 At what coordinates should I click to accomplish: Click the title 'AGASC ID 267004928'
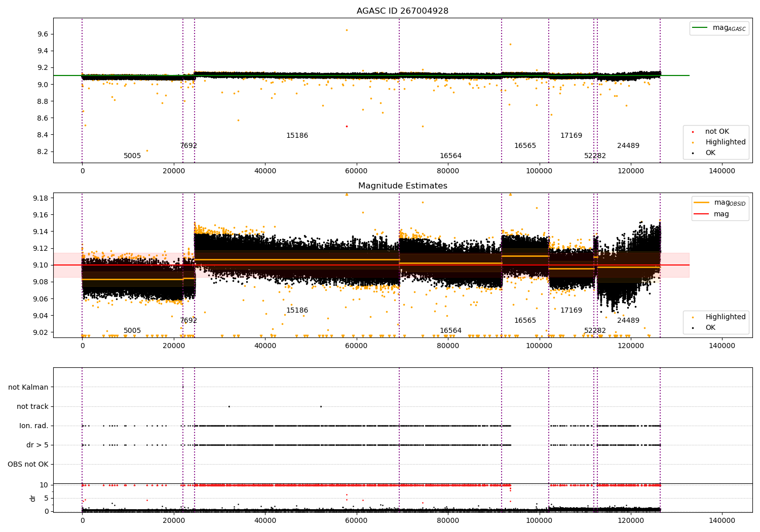point(402,11)
